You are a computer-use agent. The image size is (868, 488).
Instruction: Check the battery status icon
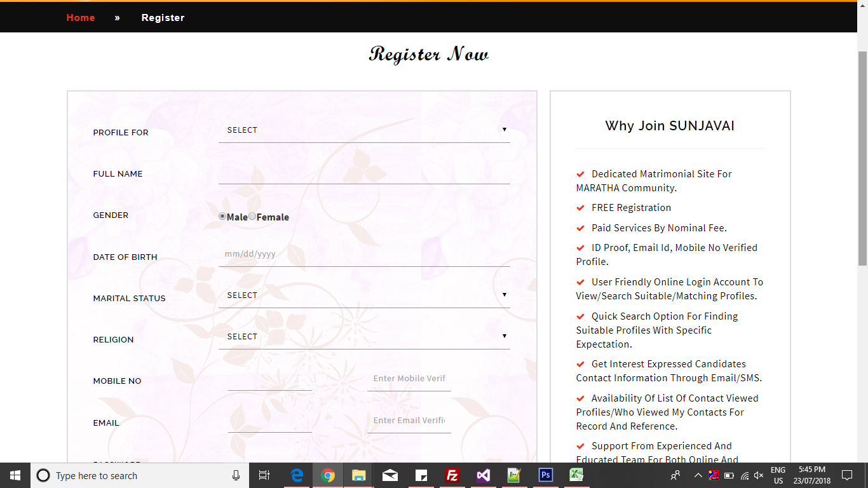pyautogui.click(x=729, y=475)
